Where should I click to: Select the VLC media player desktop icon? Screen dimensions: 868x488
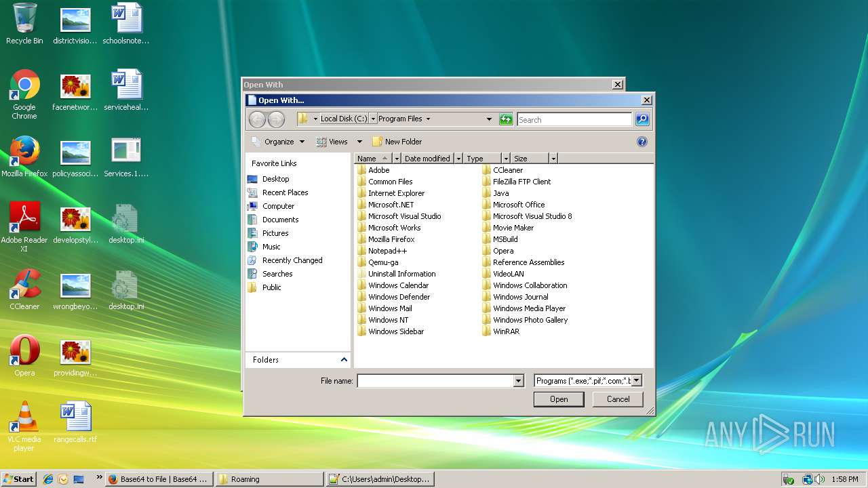click(x=24, y=426)
